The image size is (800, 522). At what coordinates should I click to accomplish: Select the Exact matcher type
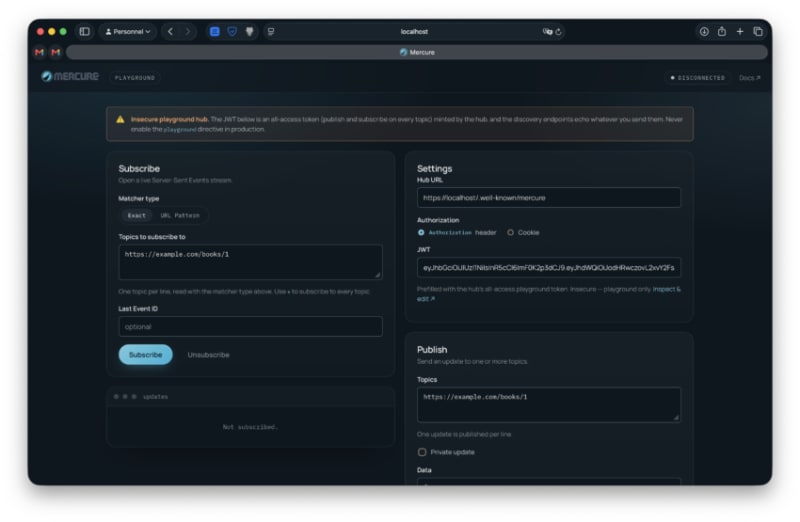click(x=136, y=215)
